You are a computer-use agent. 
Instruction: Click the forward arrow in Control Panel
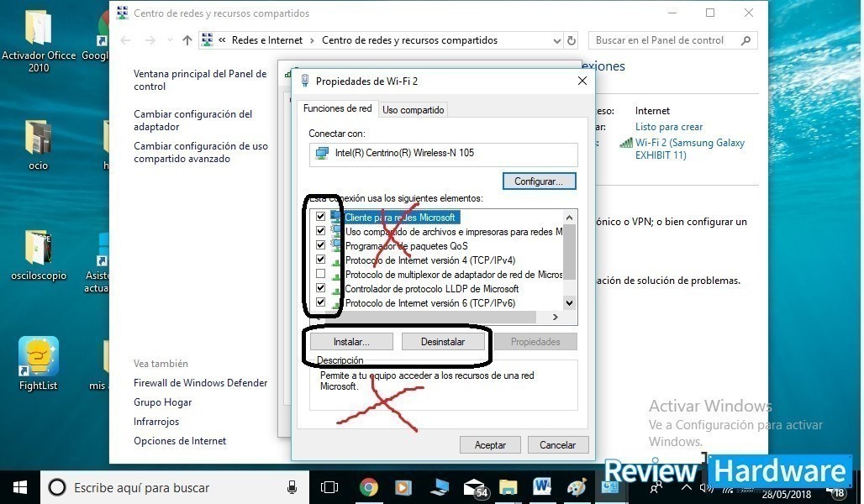tap(150, 40)
